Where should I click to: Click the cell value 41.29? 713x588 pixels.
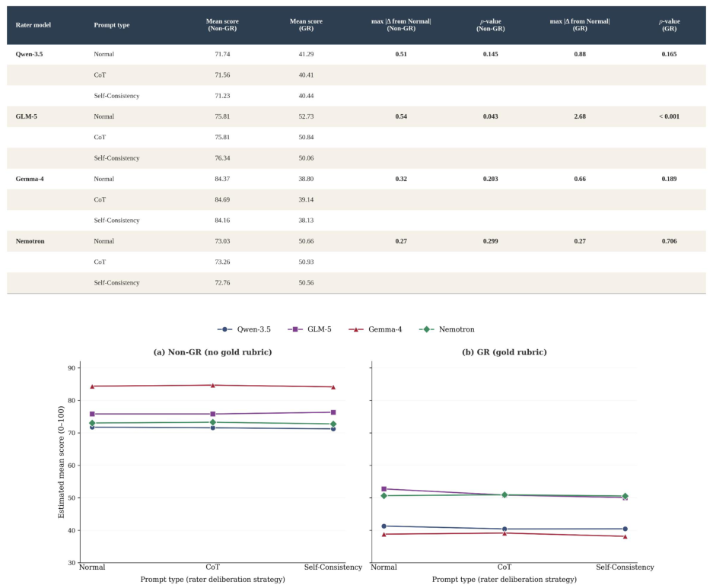pyautogui.click(x=306, y=54)
